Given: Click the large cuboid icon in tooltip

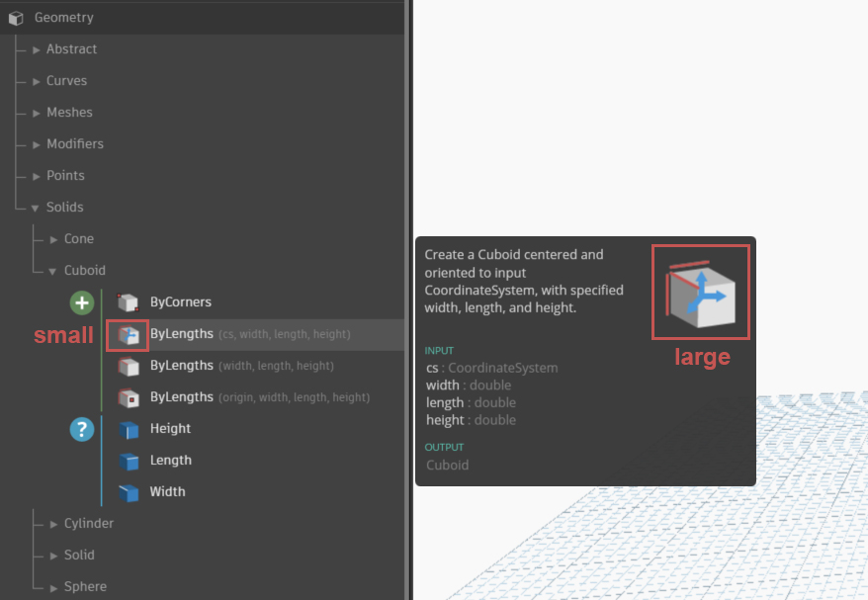Looking at the screenshot, I should tap(701, 293).
